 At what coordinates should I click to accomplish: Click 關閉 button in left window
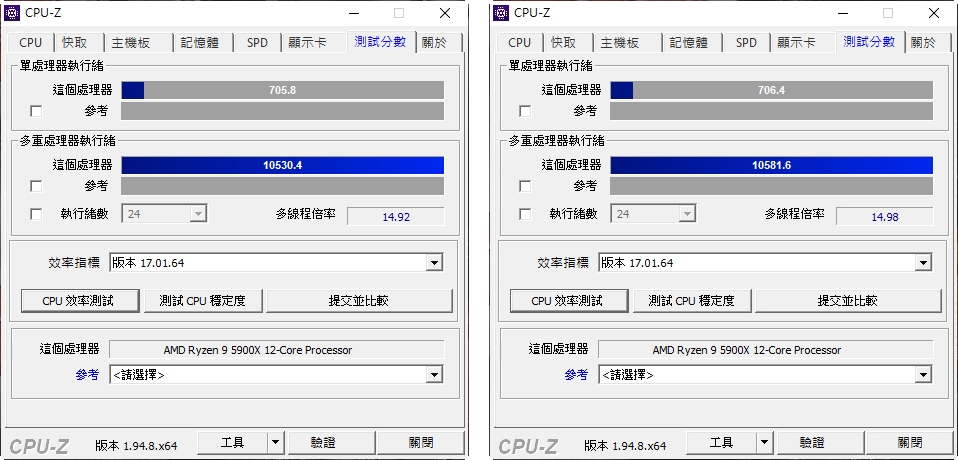pos(421,442)
